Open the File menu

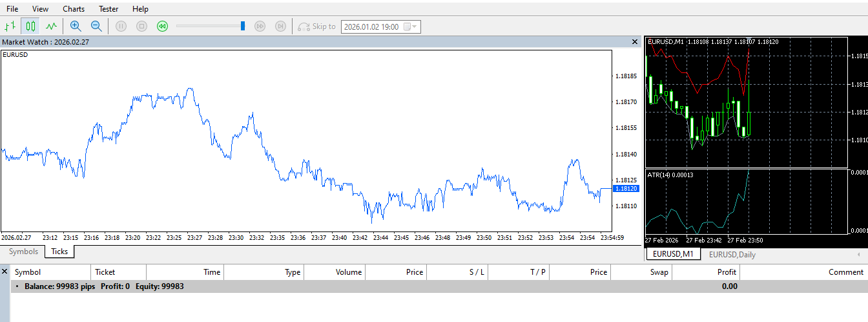pyautogui.click(x=12, y=9)
